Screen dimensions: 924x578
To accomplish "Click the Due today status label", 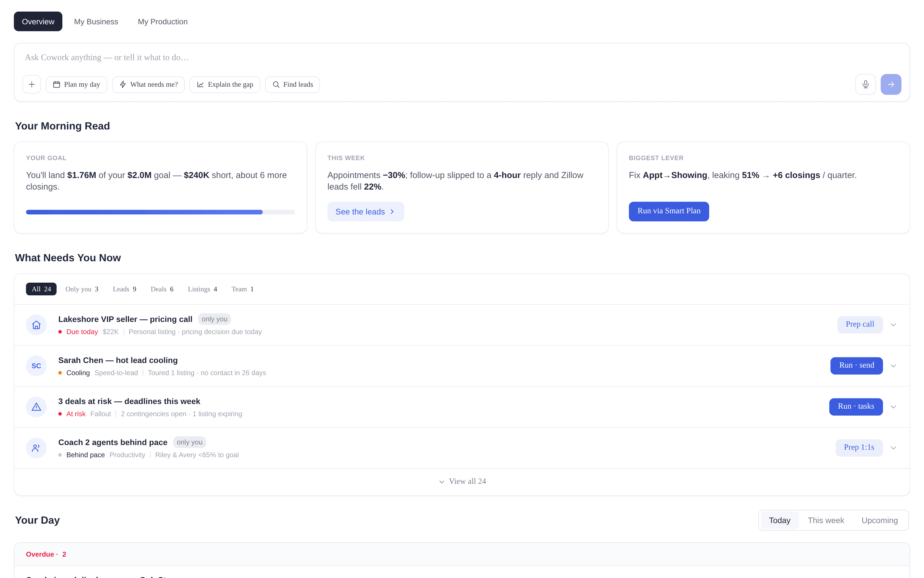I will 82,332.
